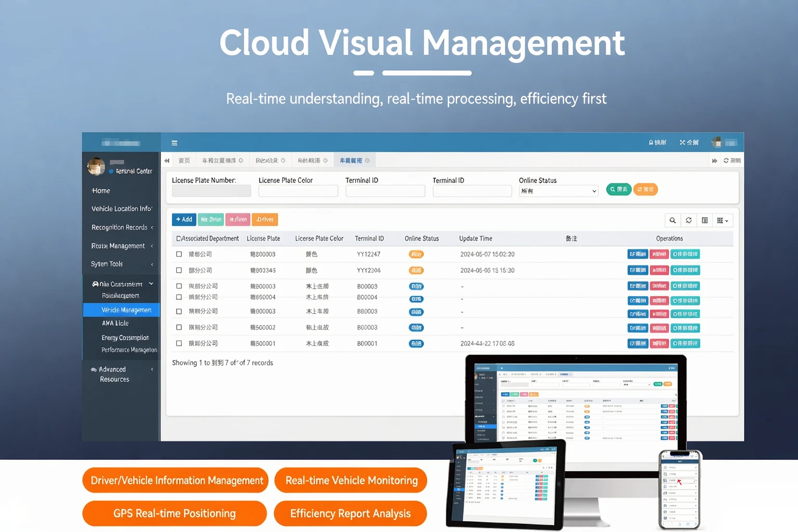This screenshot has width=798, height=532.
Task: Check the row with Terminal ID YY12247
Action: coord(179,255)
